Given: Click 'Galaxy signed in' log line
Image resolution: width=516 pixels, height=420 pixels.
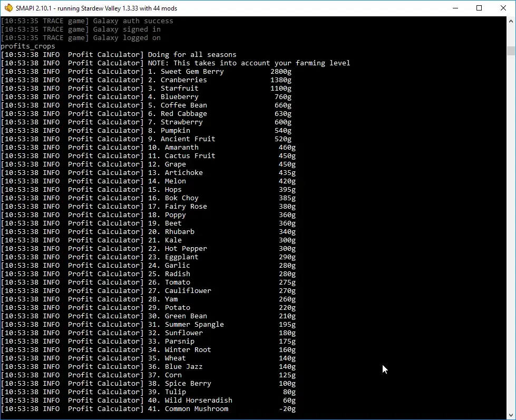Looking at the screenshot, I should coord(126,30).
